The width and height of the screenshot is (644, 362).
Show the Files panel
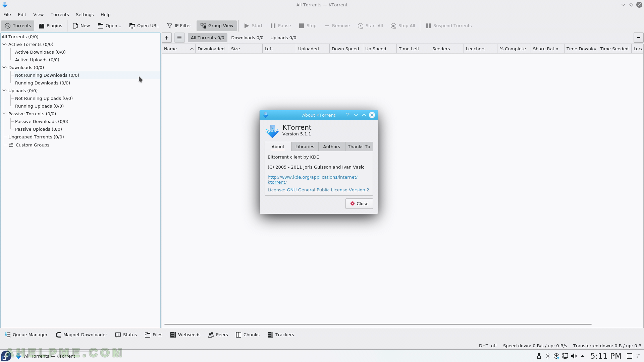tap(154, 335)
